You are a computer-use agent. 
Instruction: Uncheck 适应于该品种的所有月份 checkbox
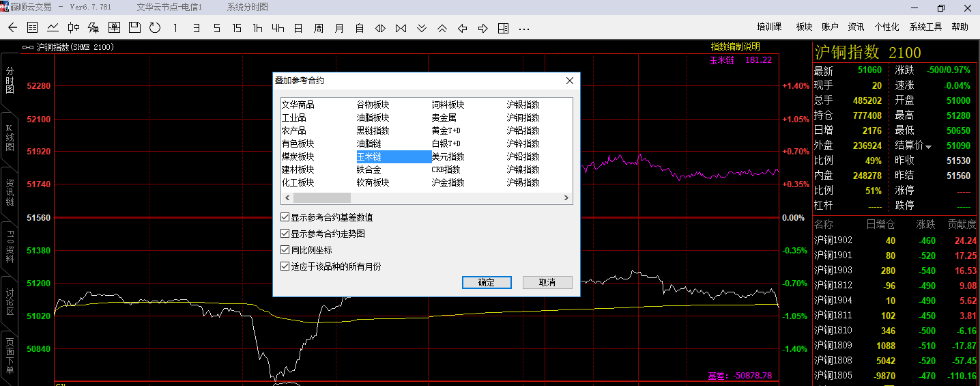click(x=285, y=266)
